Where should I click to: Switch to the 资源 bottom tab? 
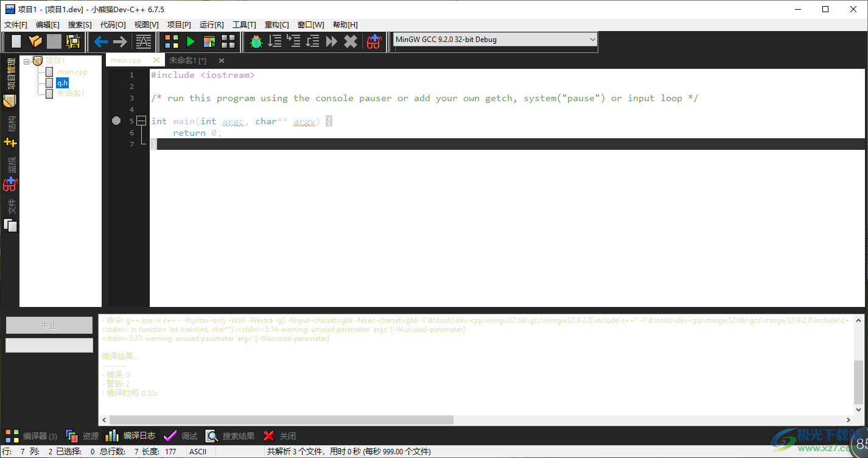82,436
